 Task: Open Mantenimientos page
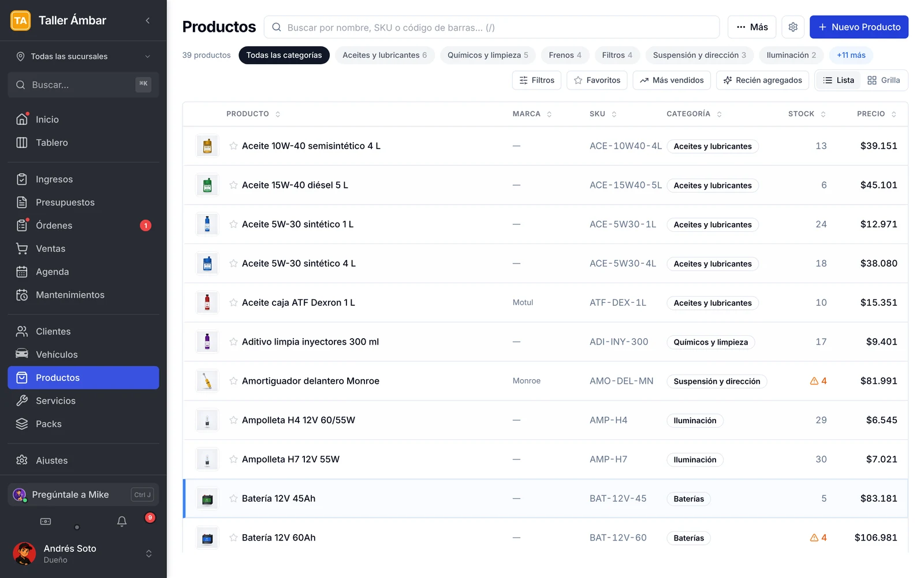(83, 295)
